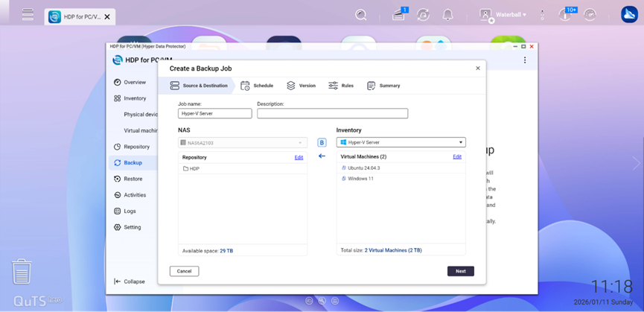
Task: Open the Restore section
Action: click(x=133, y=179)
